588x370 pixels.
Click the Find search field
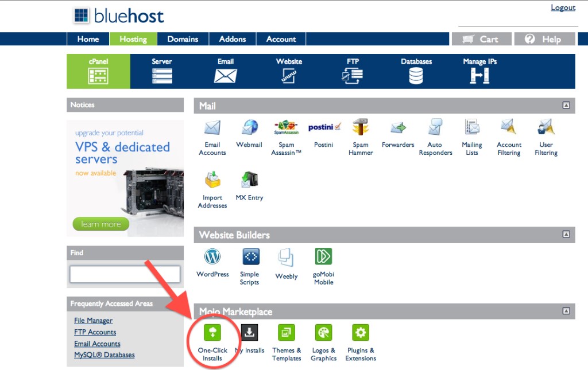pos(125,274)
